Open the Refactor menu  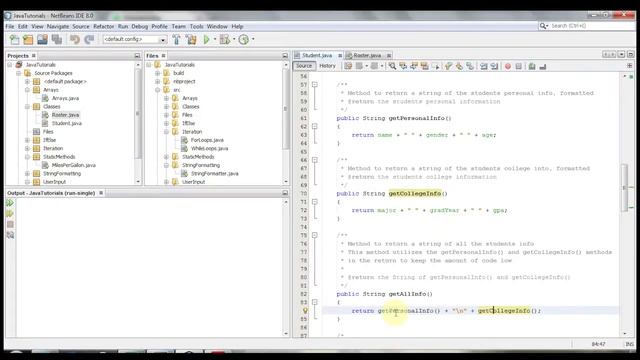pos(104,27)
